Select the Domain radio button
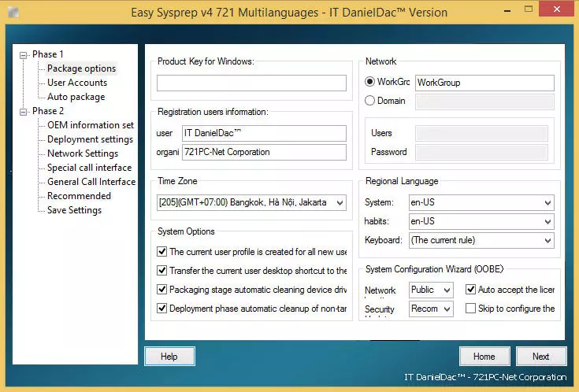Image resolution: width=579 pixels, height=392 pixels. pyautogui.click(x=369, y=101)
